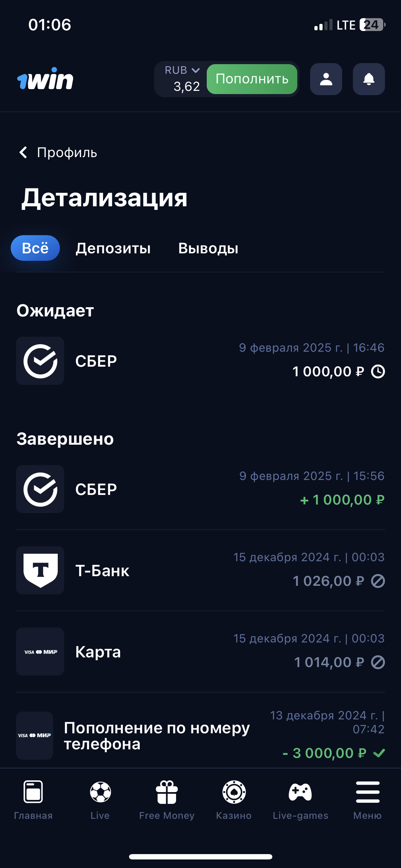Viewport: 401px width, 868px height.
Task: Open Пополнение по номеру телефона entry
Action: coord(200,735)
